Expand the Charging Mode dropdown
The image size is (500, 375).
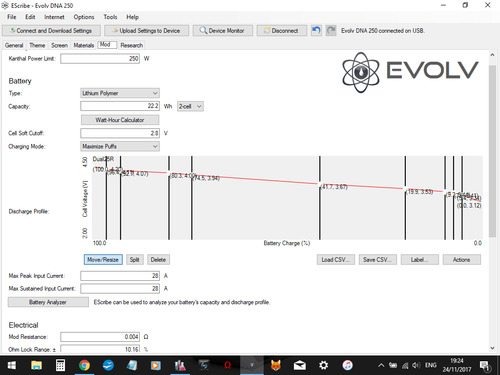tap(120, 146)
